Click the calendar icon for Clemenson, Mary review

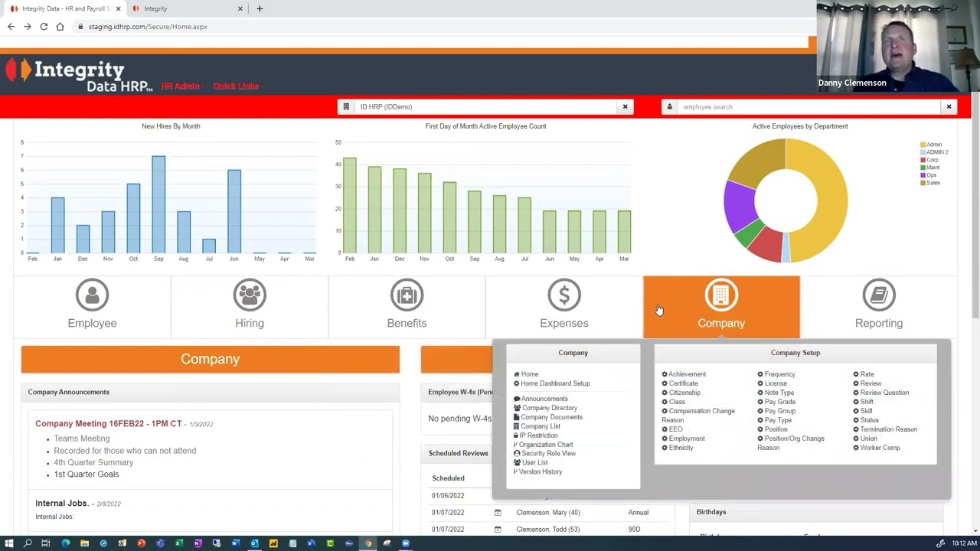coord(498,513)
